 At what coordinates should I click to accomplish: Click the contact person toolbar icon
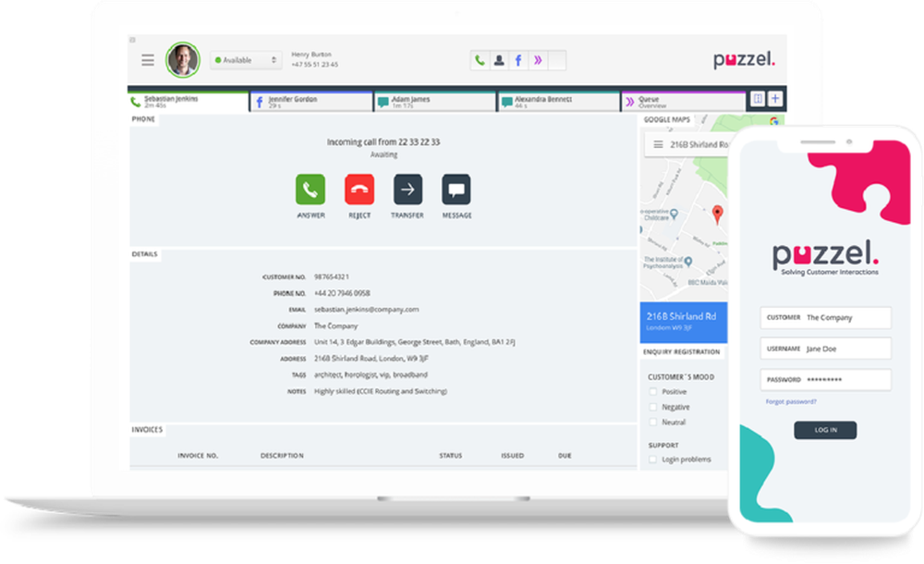point(499,60)
